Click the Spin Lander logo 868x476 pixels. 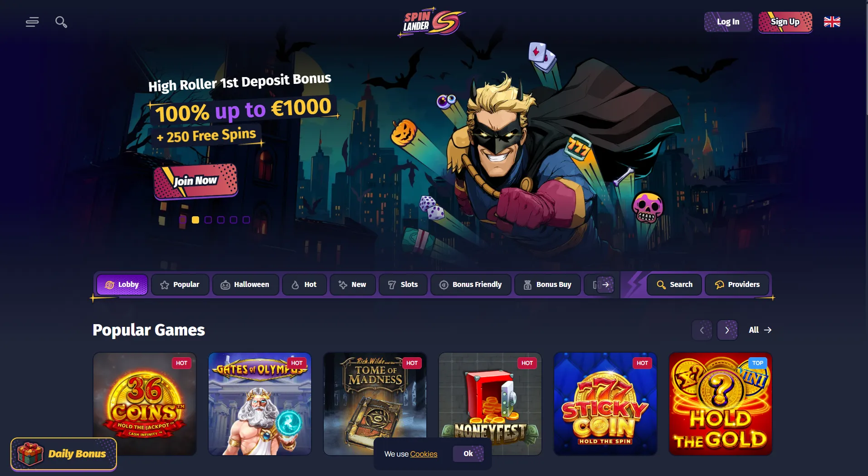pos(431,22)
